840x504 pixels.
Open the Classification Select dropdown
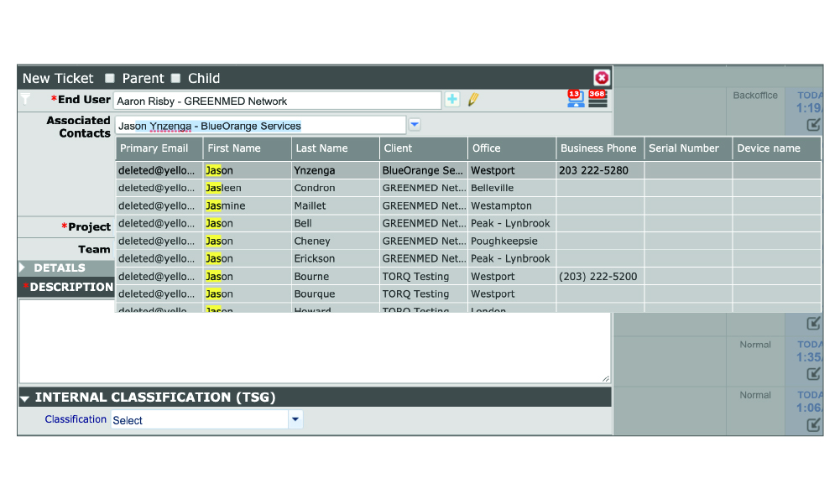[x=295, y=419]
